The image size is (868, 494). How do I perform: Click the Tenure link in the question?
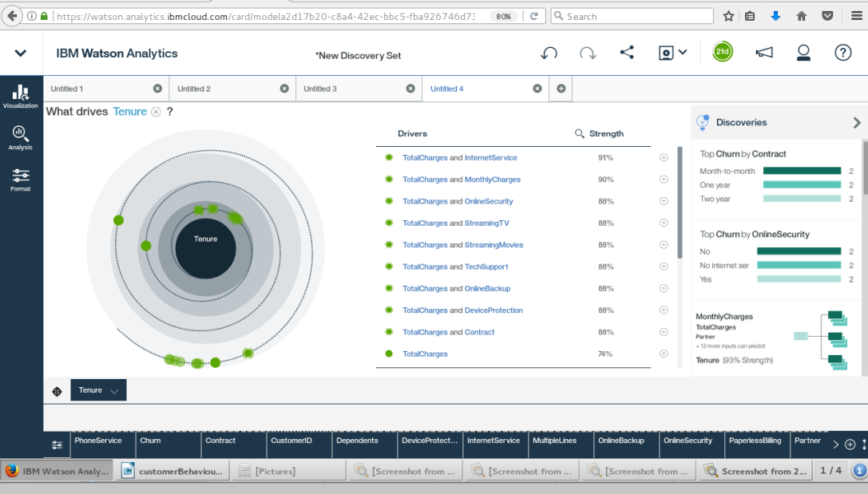pyautogui.click(x=129, y=112)
